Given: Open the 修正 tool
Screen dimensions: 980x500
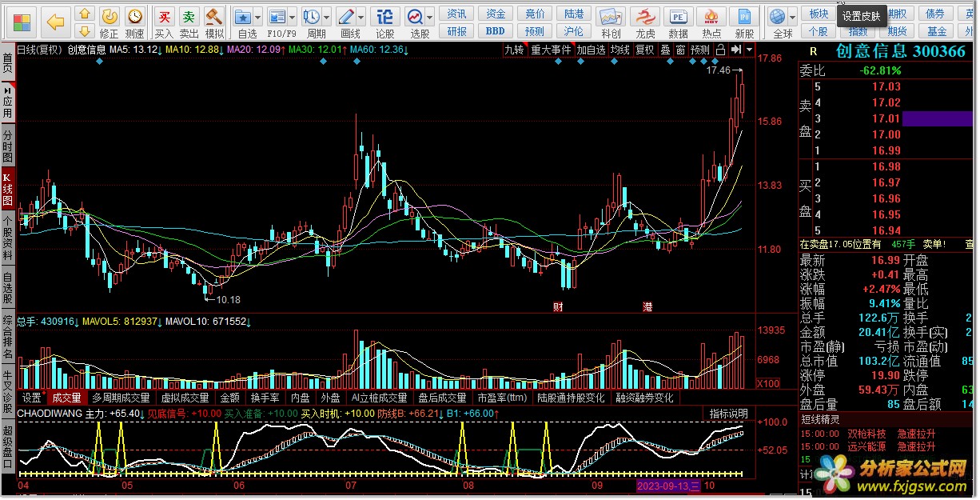Looking at the screenshot, I should click(110, 23).
